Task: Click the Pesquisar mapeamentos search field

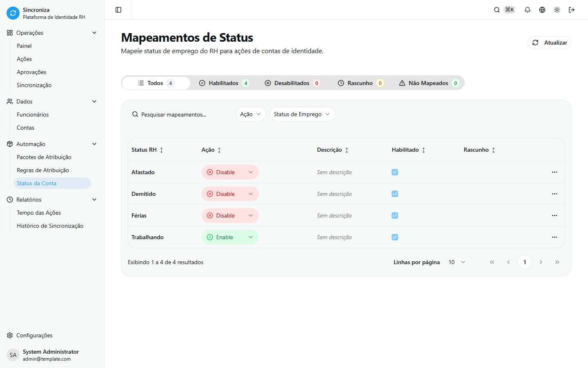Action: pyautogui.click(x=176, y=114)
